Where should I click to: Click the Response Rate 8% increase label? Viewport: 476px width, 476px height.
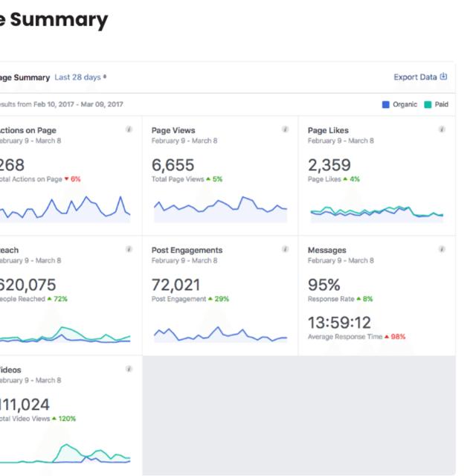[340, 299]
